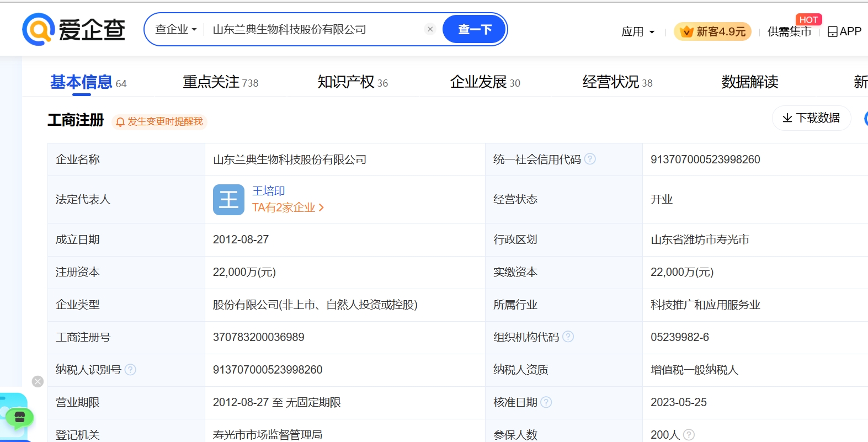
Task: Click the 爱企查 logo
Action: (x=73, y=29)
